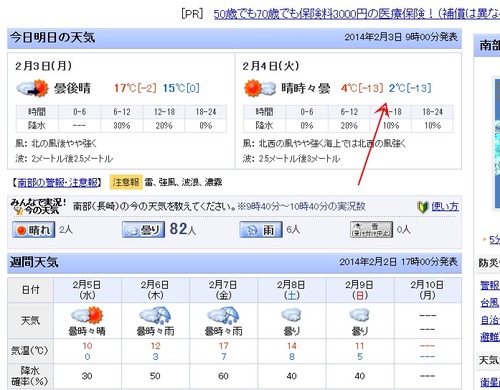Screen dimensions: 500x390
Task: Open the 使い方 help link
Action: click(x=445, y=207)
